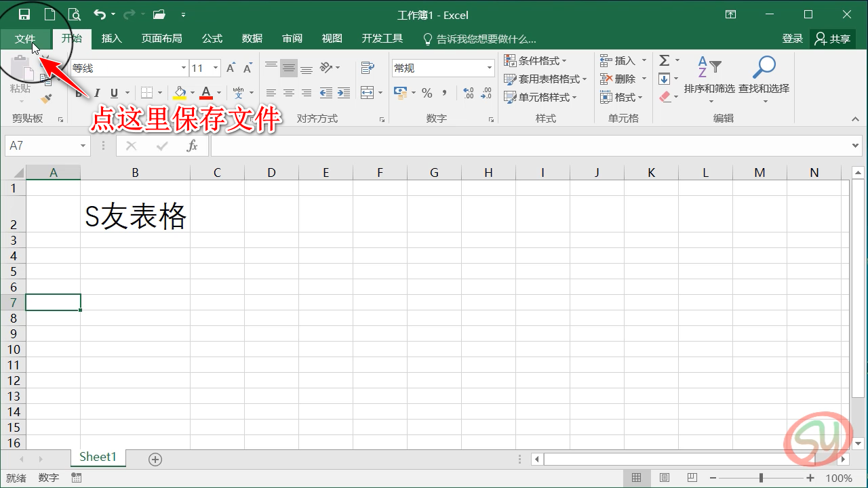Click the text orientation icon

tap(326, 68)
